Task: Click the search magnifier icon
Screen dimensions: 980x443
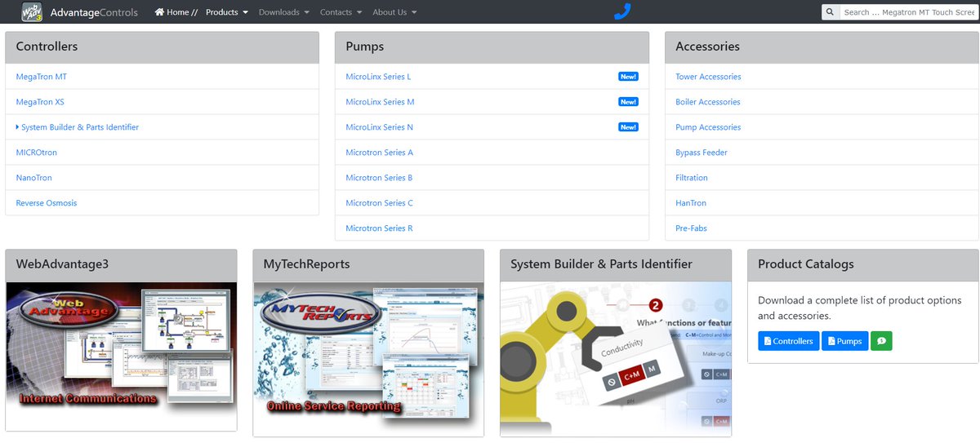Action: click(830, 12)
